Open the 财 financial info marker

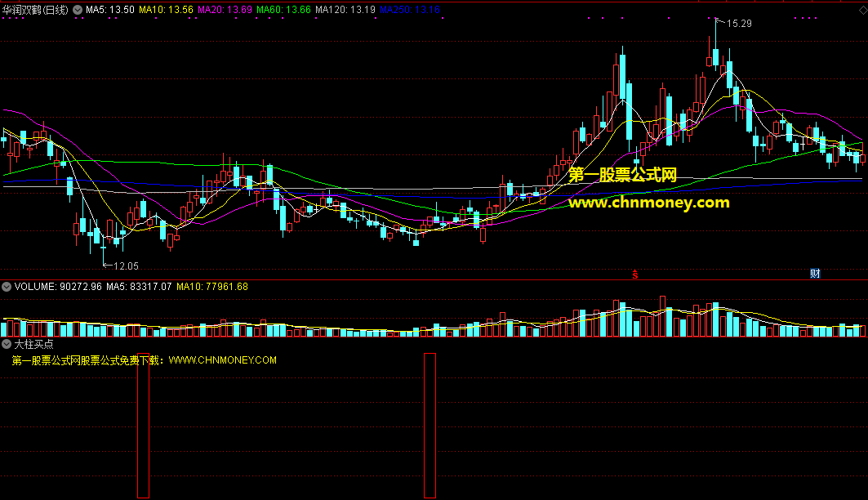pos(815,274)
